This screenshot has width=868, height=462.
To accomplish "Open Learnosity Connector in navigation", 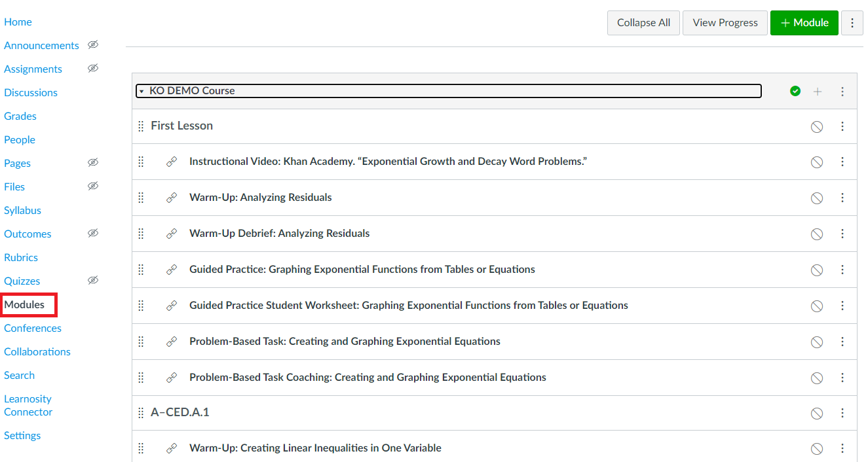I will (x=28, y=406).
